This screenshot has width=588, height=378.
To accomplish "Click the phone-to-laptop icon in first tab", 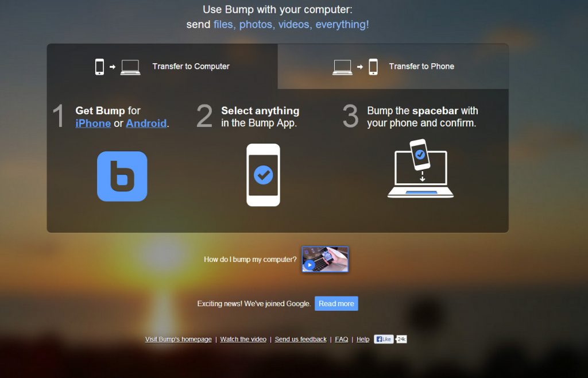I will 118,67.
